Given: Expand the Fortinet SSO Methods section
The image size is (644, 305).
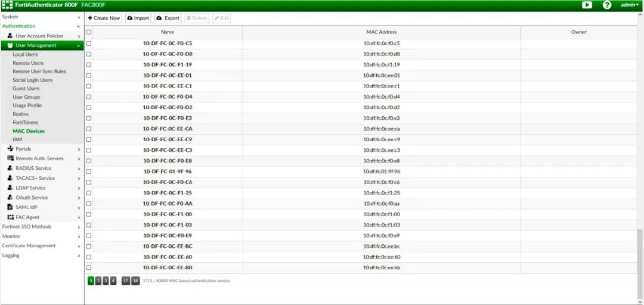Looking at the screenshot, I should [x=79, y=226].
